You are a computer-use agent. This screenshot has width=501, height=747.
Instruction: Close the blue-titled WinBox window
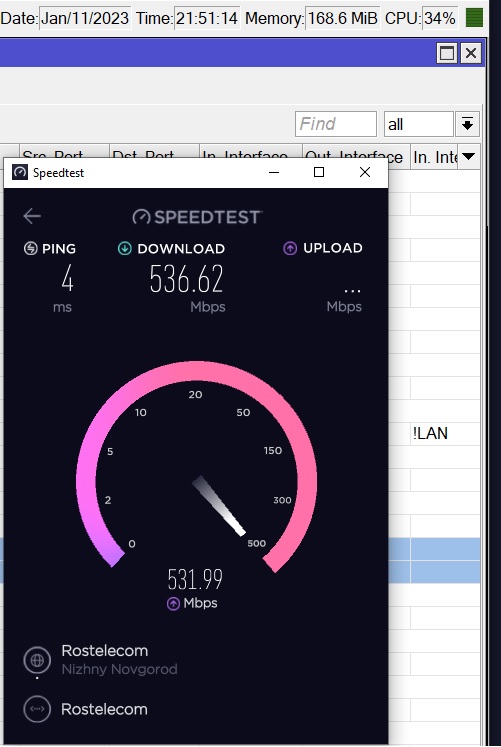[471, 53]
